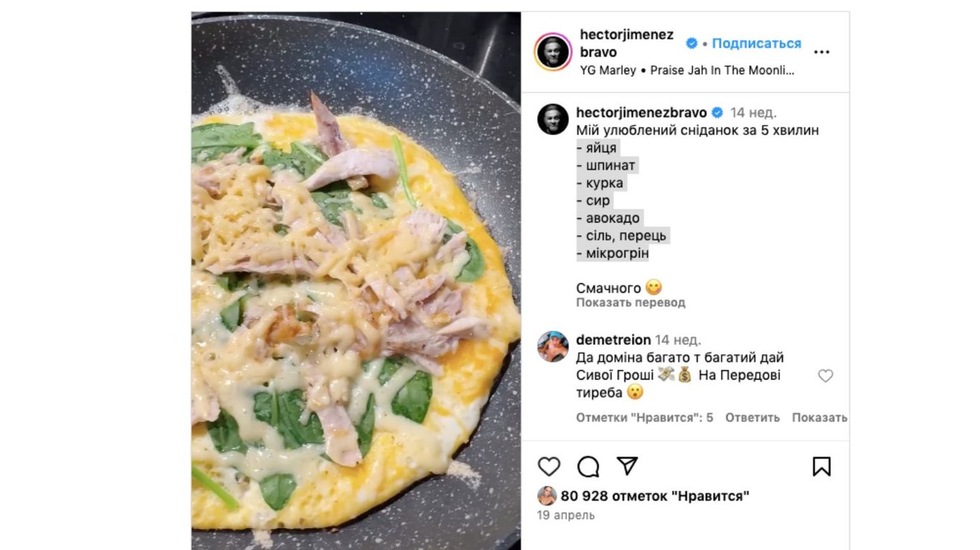This screenshot has height=550, width=980.
Task: Click hectorjimenezbravo's avatar next to the caption
Action: click(x=553, y=119)
